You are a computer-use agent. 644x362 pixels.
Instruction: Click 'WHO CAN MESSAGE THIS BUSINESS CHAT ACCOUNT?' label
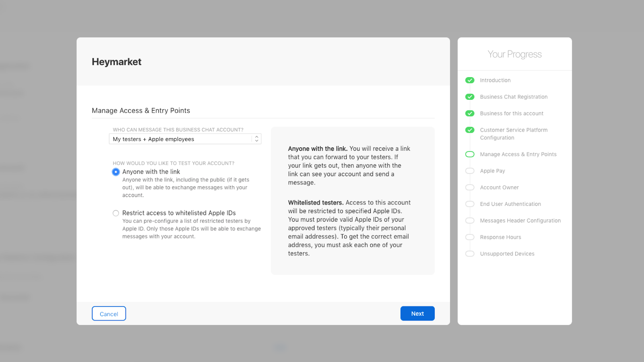[178, 130]
